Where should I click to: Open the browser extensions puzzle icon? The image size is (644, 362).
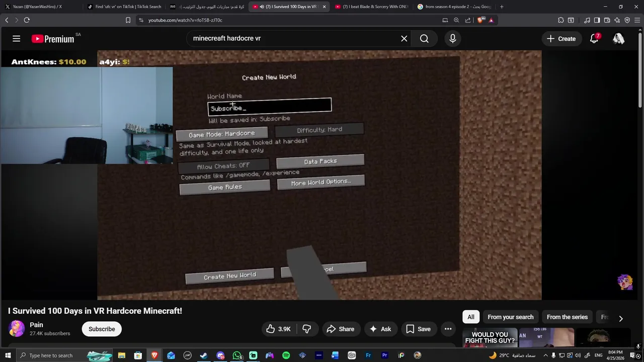click(561, 20)
